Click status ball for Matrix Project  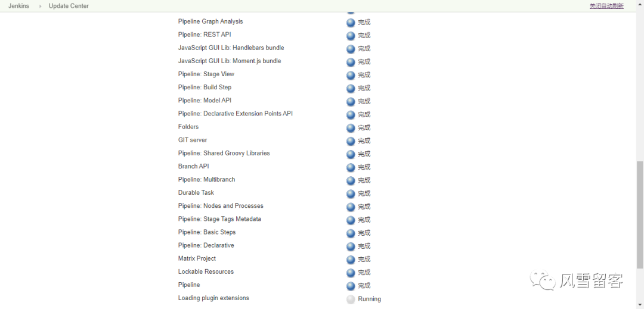coord(351,260)
